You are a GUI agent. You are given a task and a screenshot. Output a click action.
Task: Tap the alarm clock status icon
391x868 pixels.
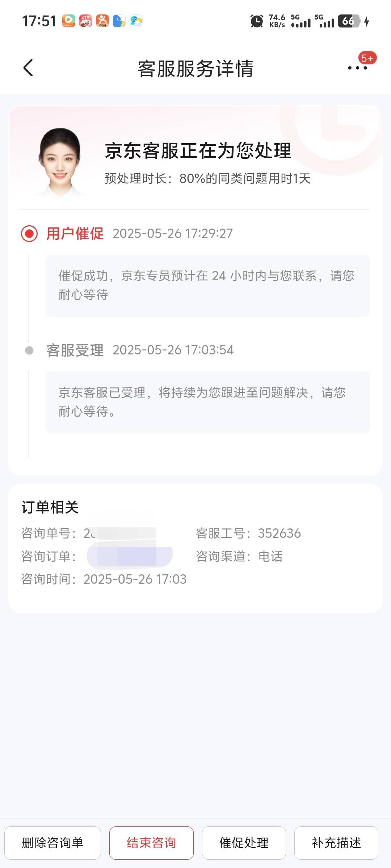click(x=257, y=21)
